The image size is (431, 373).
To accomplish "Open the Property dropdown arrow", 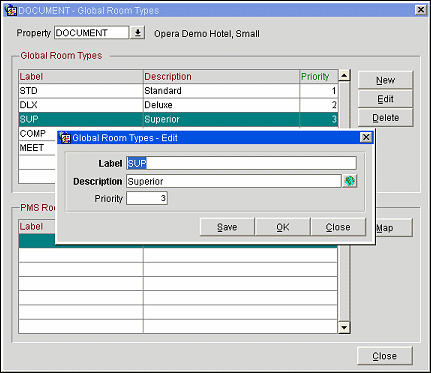I will [x=137, y=33].
